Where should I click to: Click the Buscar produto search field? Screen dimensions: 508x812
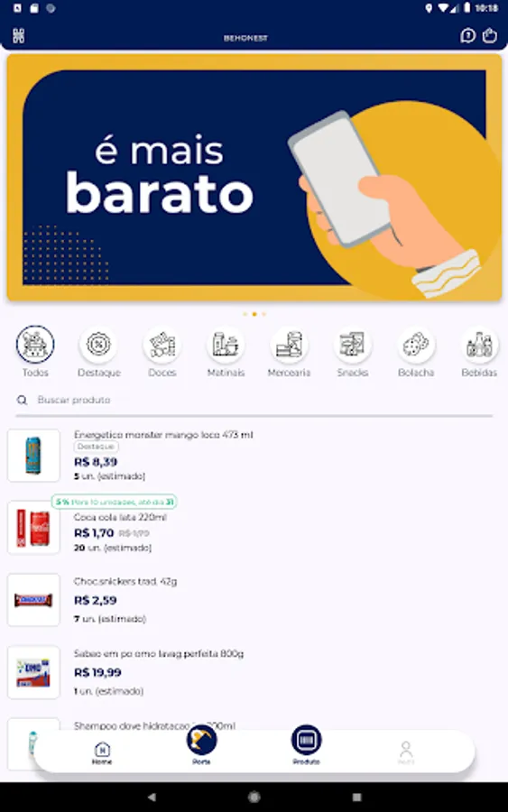click(254, 400)
